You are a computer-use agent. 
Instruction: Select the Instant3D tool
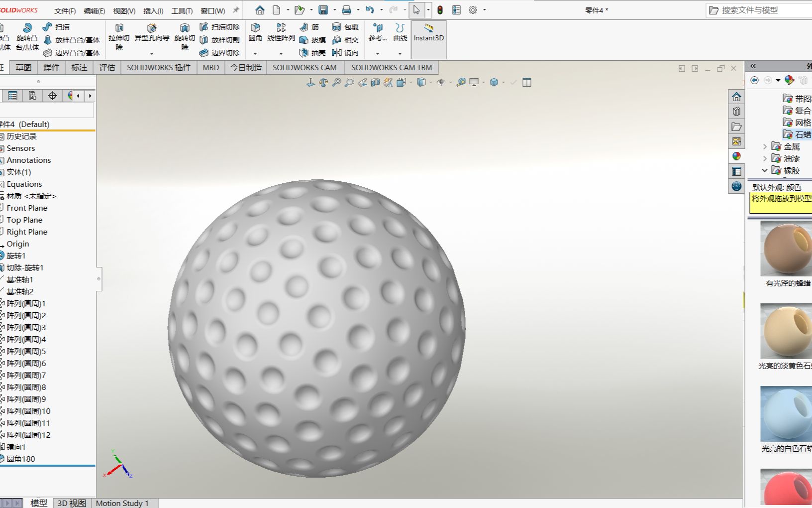click(x=428, y=37)
